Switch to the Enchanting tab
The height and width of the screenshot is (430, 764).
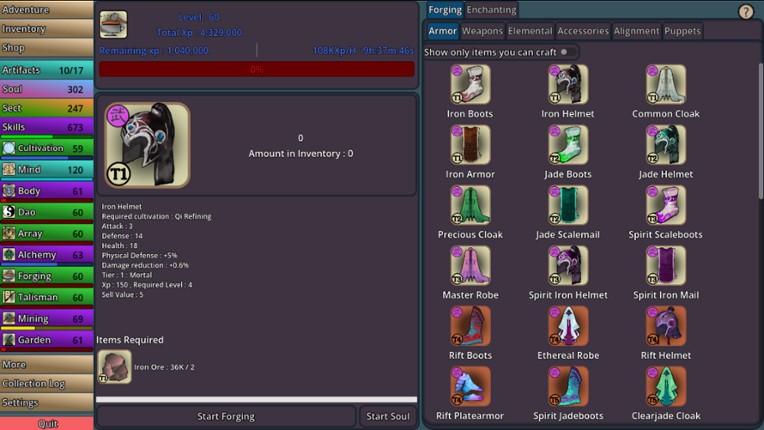point(492,10)
